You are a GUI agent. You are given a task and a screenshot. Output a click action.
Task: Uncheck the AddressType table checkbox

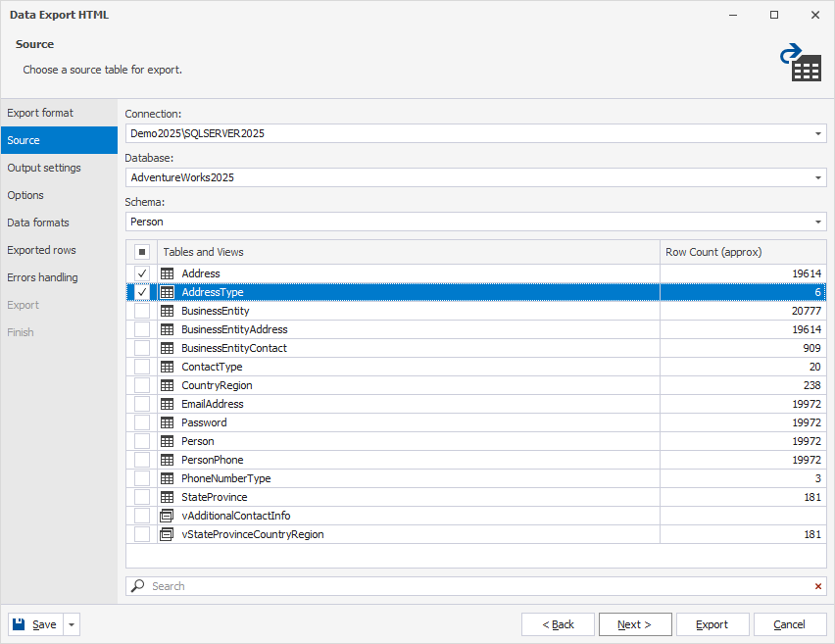[142, 292]
